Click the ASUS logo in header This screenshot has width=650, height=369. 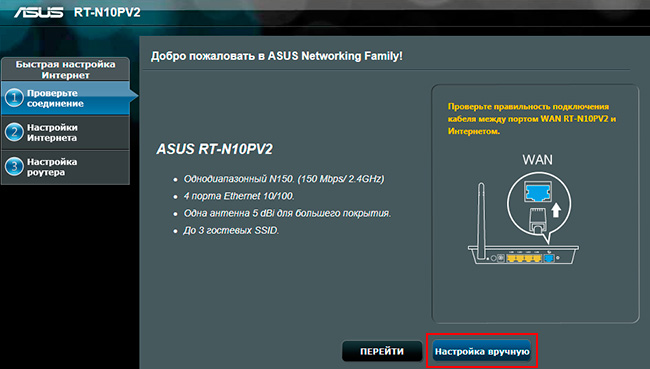click(x=39, y=12)
